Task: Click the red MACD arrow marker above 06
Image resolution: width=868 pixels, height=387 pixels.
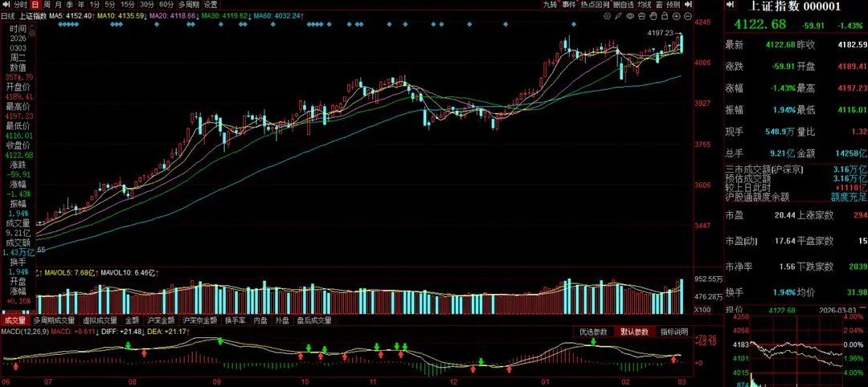Action: pos(15,366)
